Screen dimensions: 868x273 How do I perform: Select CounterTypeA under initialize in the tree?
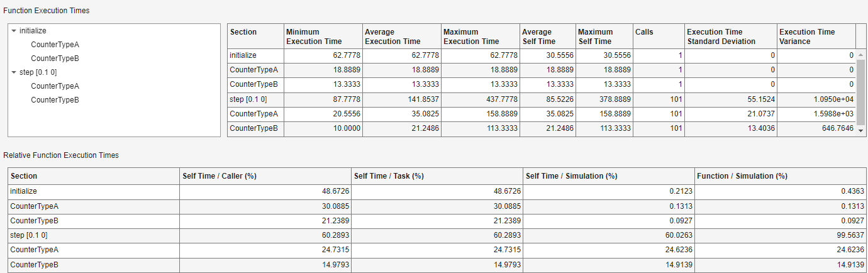(55, 45)
